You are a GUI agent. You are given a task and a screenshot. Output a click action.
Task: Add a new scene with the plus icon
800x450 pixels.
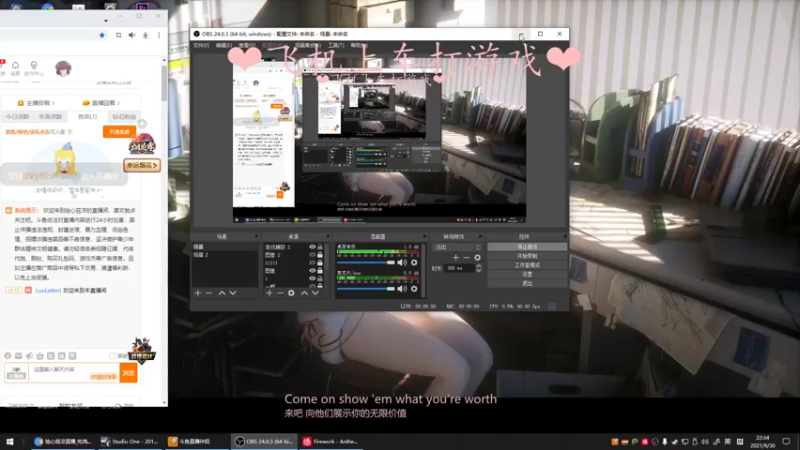tap(198, 293)
